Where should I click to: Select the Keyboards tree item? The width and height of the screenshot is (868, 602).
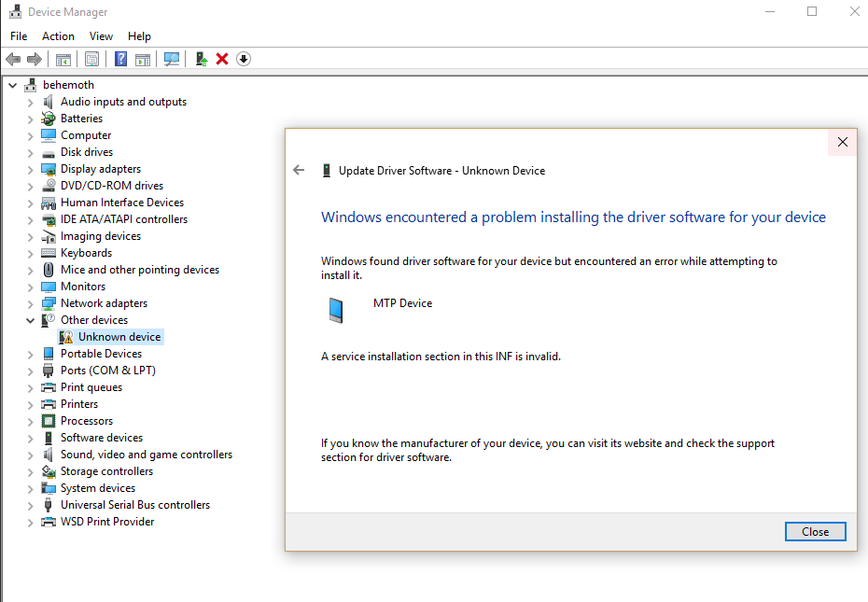point(87,253)
